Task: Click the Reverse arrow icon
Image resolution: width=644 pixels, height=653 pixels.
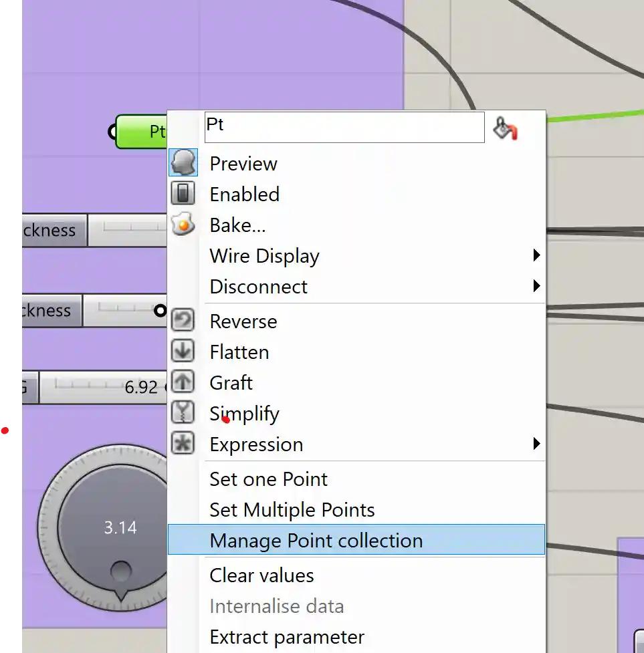Action: [183, 321]
